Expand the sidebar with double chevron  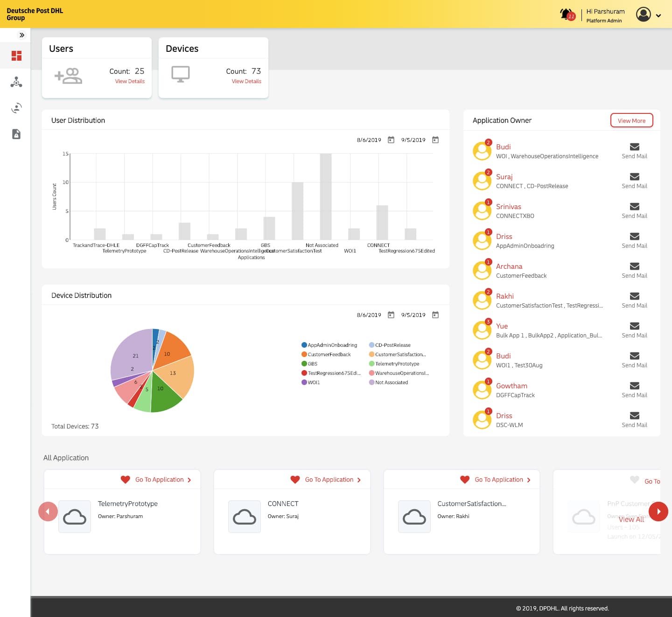coord(21,35)
